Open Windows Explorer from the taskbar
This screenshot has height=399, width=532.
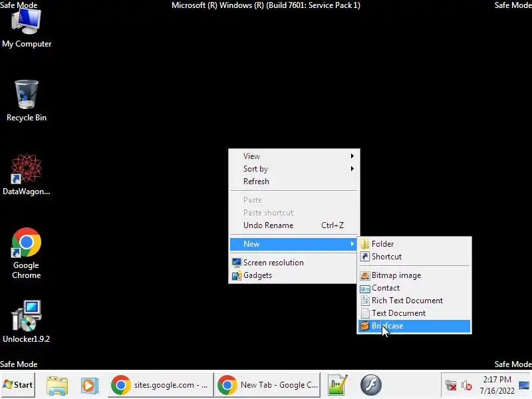tap(57, 385)
